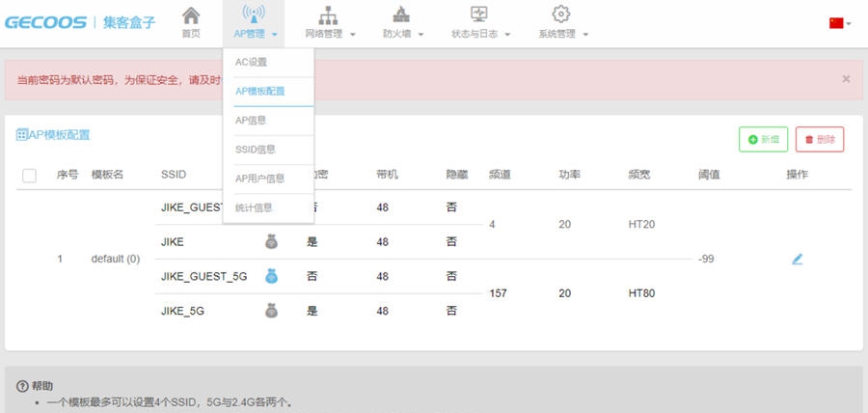Viewport: 868px width, 413px height.
Task: Click the money bag icon for JIKE_5G
Action: tap(271, 311)
